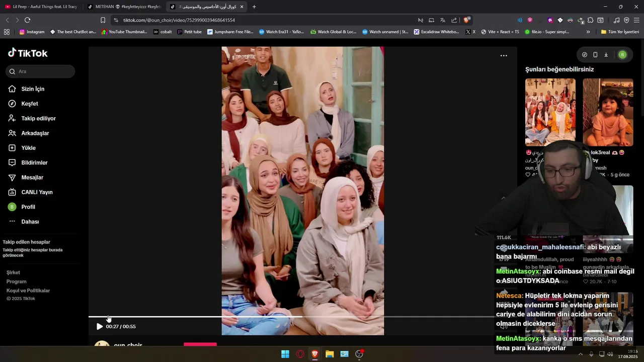Switch to the Lil Peep YouTube tab
Image resolution: width=644 pixels, height=362 pixels.
[41, 7]
